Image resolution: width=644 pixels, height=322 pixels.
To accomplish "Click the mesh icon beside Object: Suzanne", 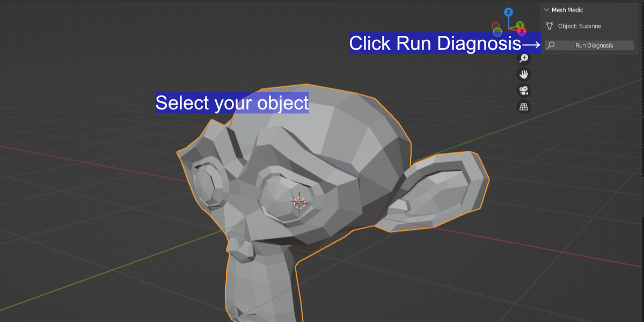I will pyautogui.click(x=549, y=26).
